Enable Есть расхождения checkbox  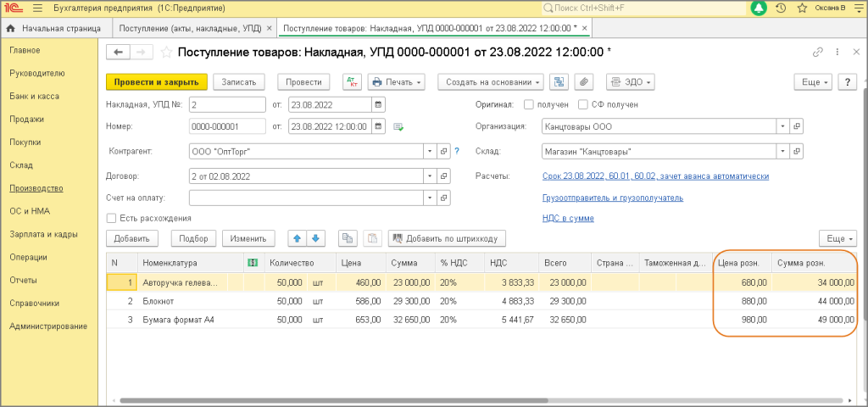(111, 218)
